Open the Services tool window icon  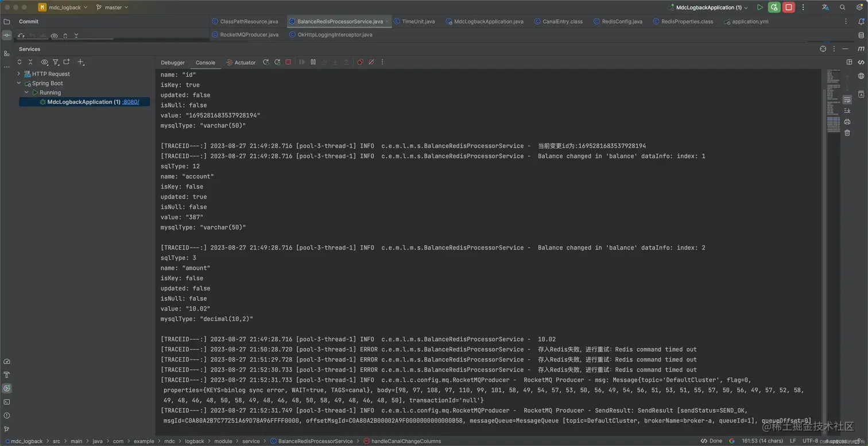click(7, 388)
